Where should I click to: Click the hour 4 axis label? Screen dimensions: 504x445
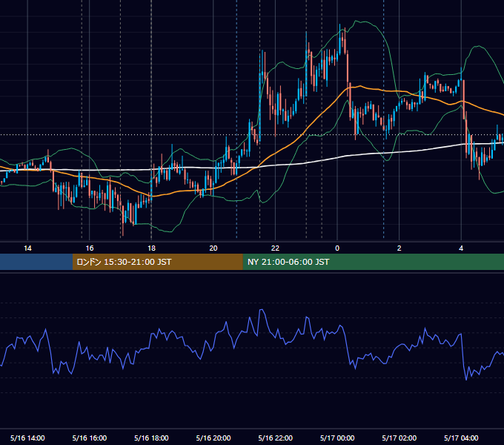[x=461, y=248]
